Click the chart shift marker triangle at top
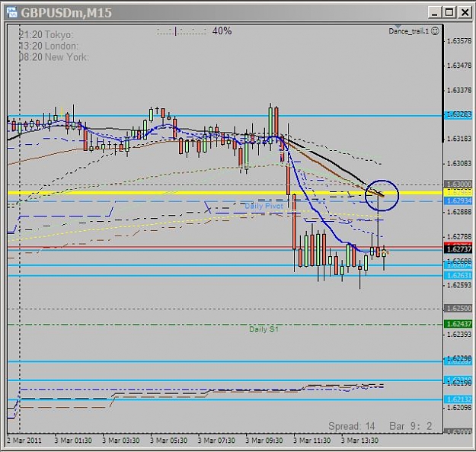This screenshot has width=476, height=452. point(398,27)
